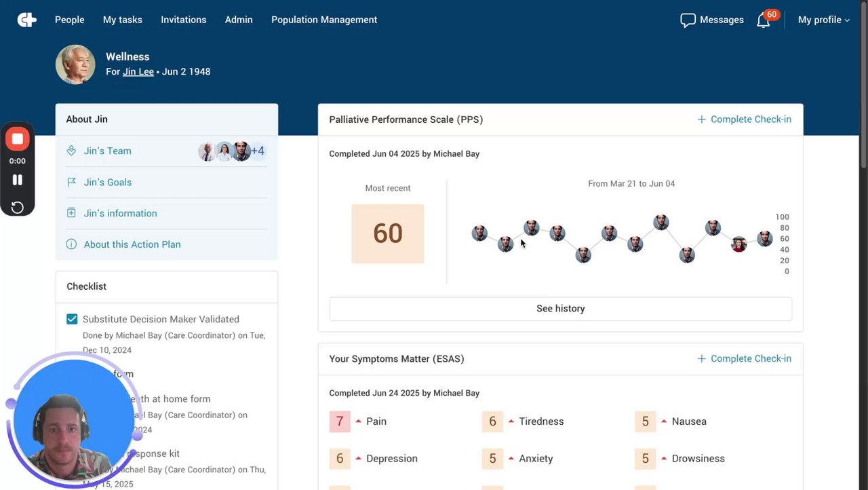Viewport: 868px width, 490px height.
Task: Uncheck Substitute Decision Maker Validated checkbox
Action: point(72,319)
